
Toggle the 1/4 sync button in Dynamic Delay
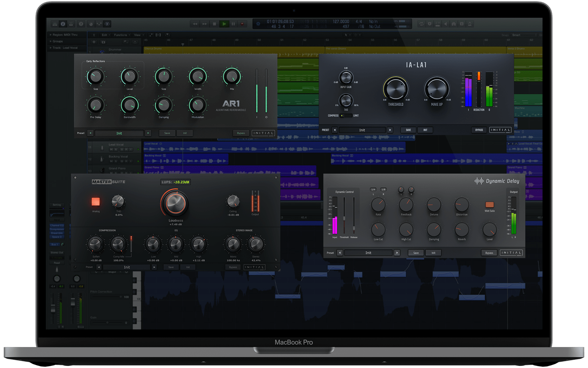click(x=373, y=190)
